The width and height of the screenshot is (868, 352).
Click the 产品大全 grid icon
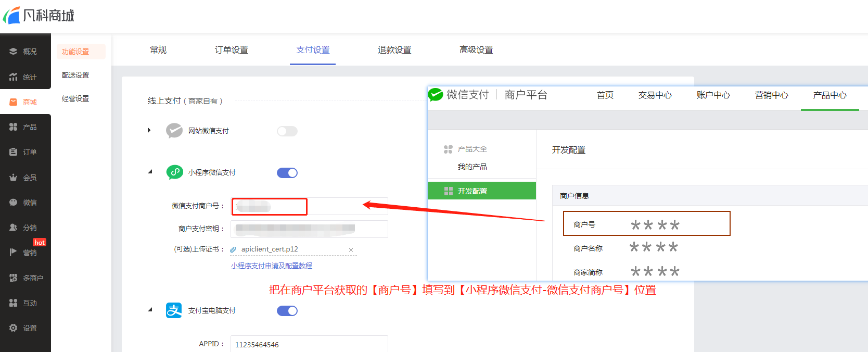coord(448,149)
